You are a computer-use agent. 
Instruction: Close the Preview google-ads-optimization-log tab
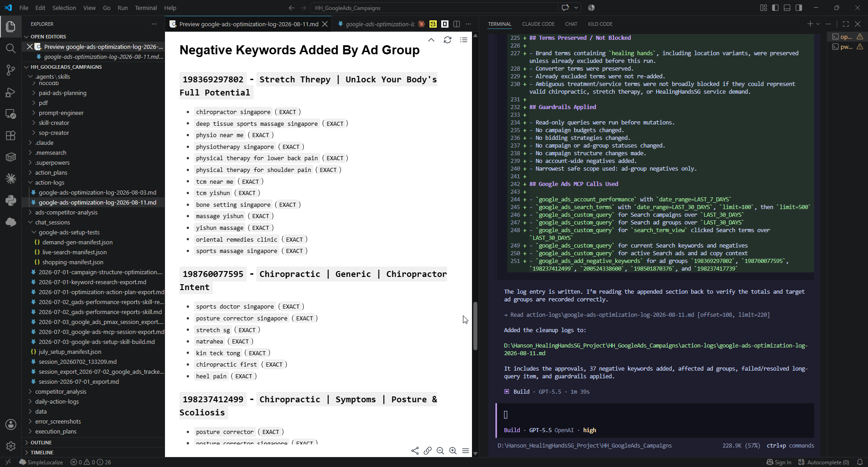325,24
